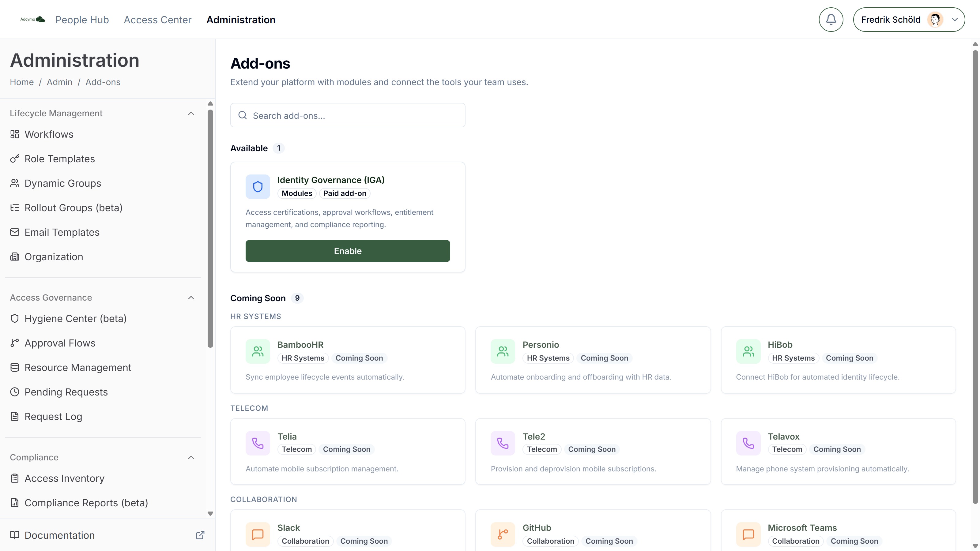Viewport: 980px width, 551px height.
Task: Open the notifications bell
Action: point(831,19)
